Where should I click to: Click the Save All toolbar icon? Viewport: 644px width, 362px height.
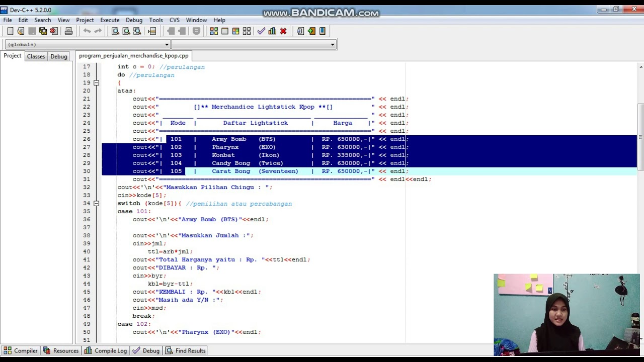tap(43, 31)
